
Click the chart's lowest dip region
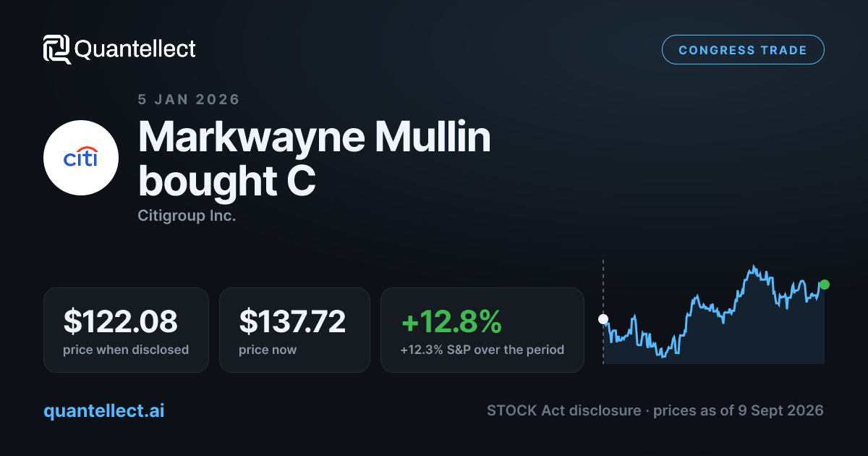pyautogui.click(x=662, y=351)
